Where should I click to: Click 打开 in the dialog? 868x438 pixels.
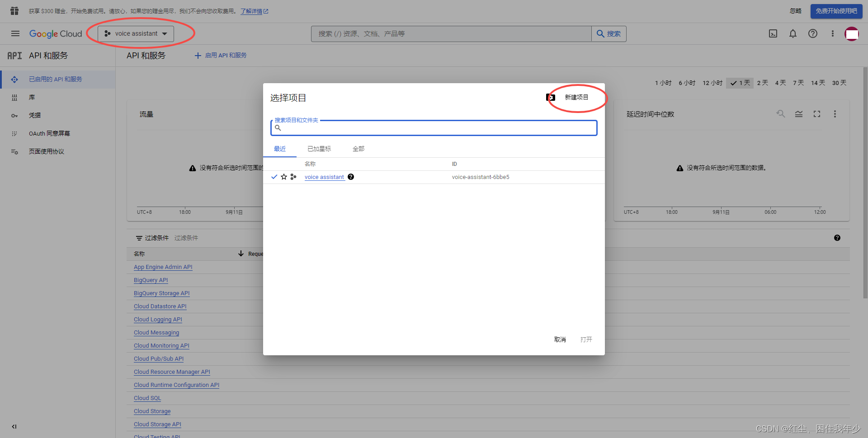point(586,339)
